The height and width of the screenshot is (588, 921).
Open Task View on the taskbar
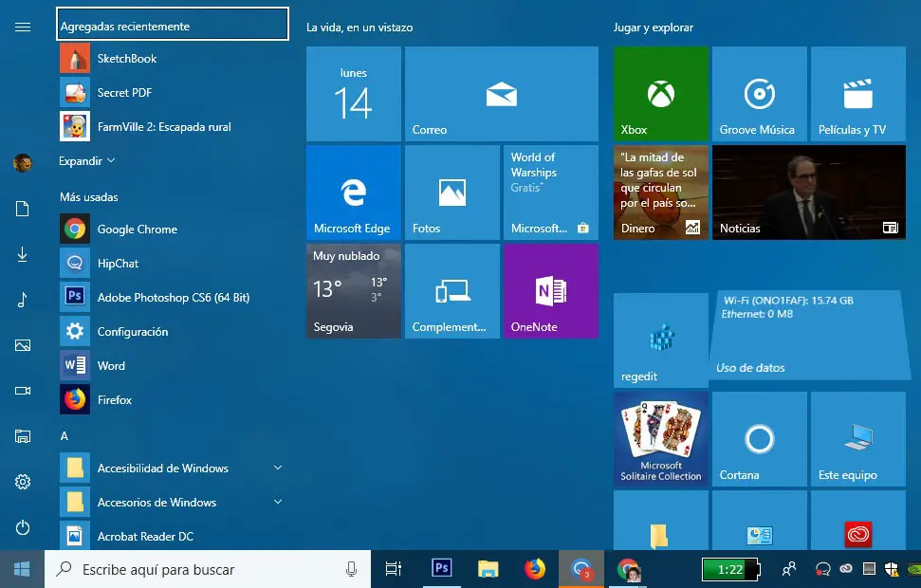point(393,569)
